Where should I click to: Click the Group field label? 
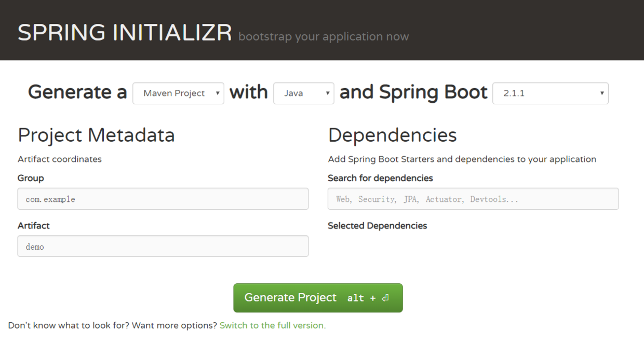pyautogui.click(x=31, y=178)
